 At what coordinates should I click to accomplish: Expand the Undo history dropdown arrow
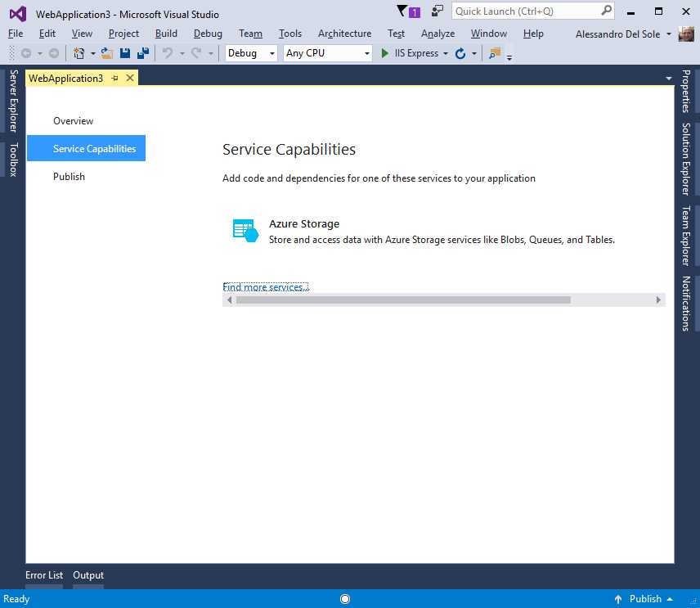pyautogui.click(x=182, y=54)
